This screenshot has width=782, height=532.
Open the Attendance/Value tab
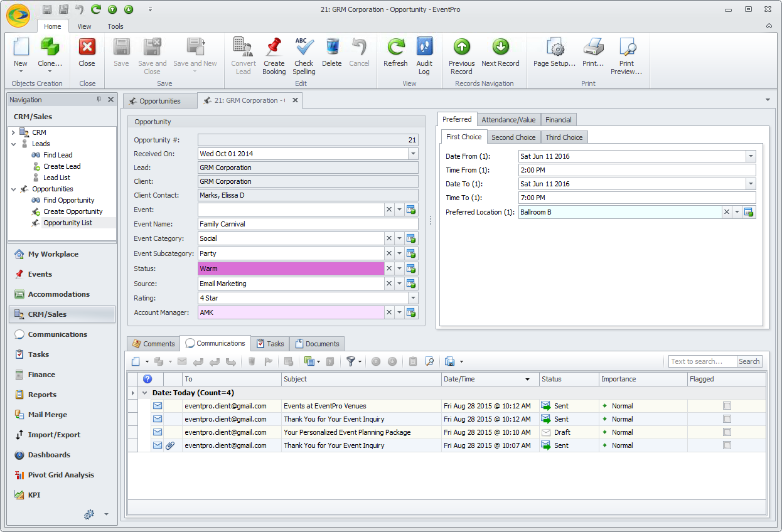pos(508,120)
